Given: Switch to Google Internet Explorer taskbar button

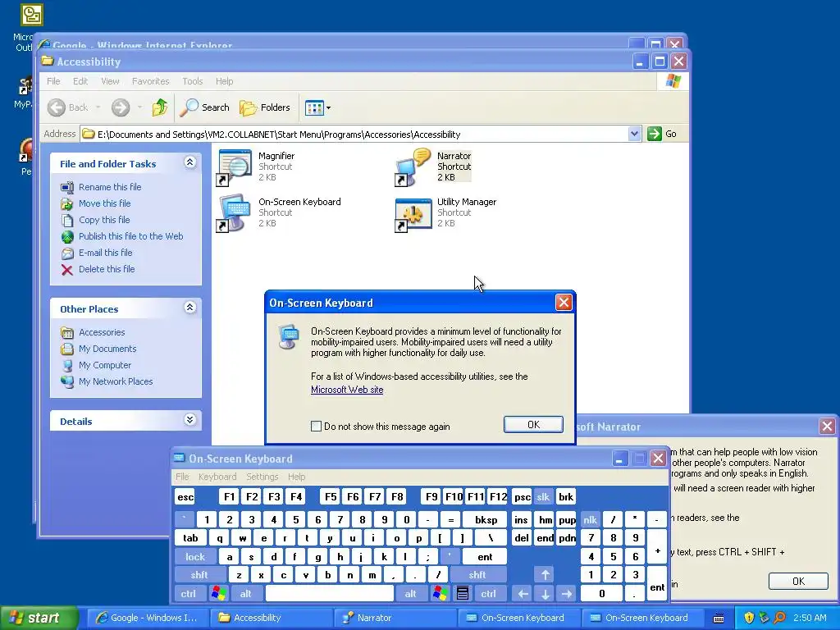Looking at the screenshot, I should click(x=148, y=619).
